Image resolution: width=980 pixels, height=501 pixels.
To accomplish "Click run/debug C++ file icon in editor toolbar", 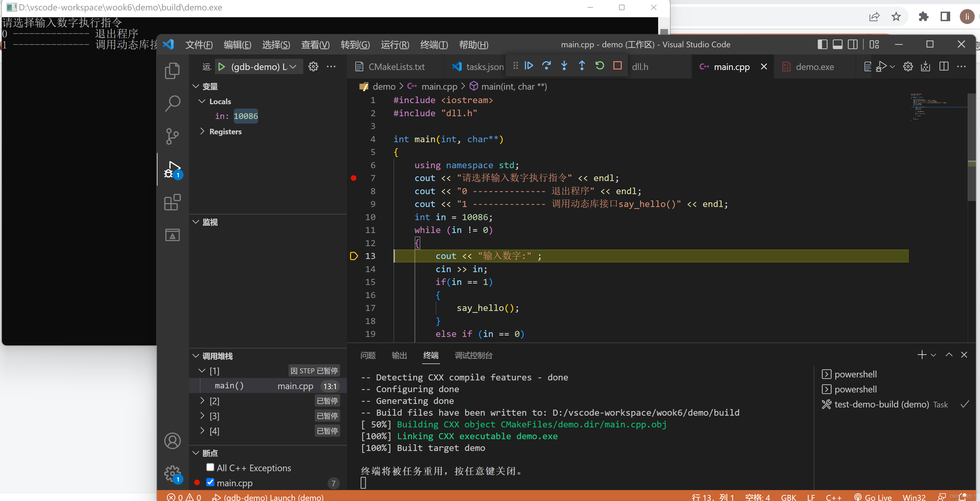I will coord(881,66).
